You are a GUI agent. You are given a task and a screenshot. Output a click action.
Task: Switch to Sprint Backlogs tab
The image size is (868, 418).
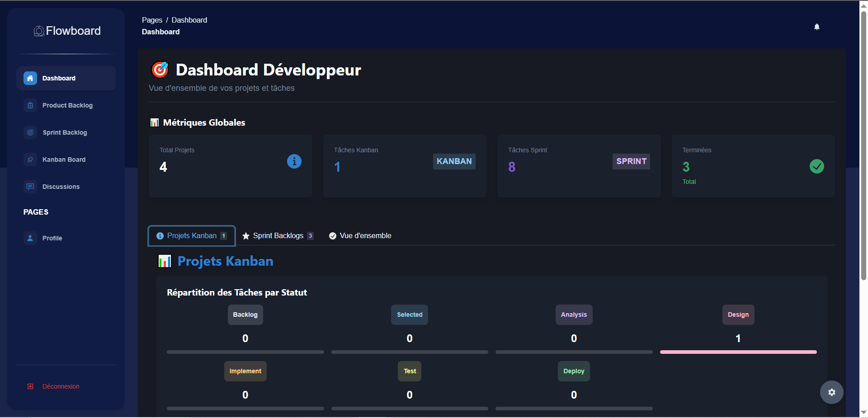tap(278, 236)
